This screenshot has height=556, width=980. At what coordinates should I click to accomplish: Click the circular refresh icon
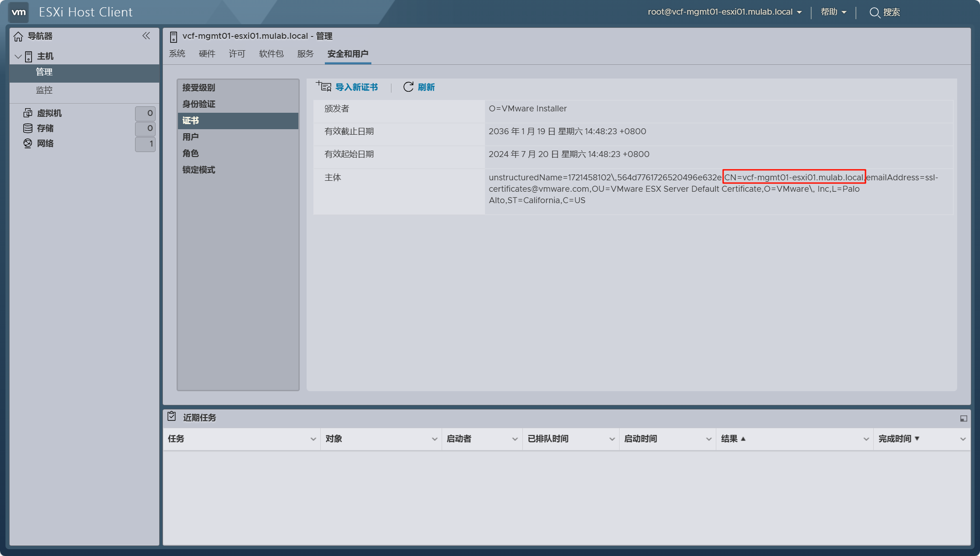(x=408, y=87)
